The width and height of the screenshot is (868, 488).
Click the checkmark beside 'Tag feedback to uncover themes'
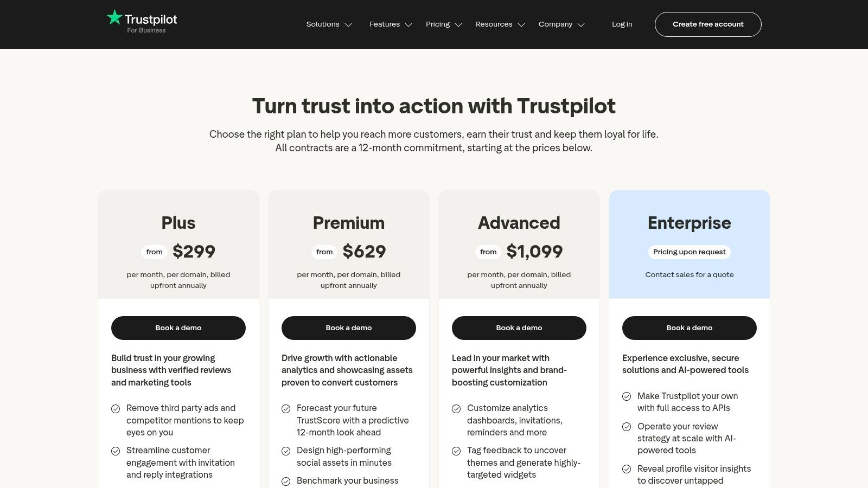click(x=457, y=450)
